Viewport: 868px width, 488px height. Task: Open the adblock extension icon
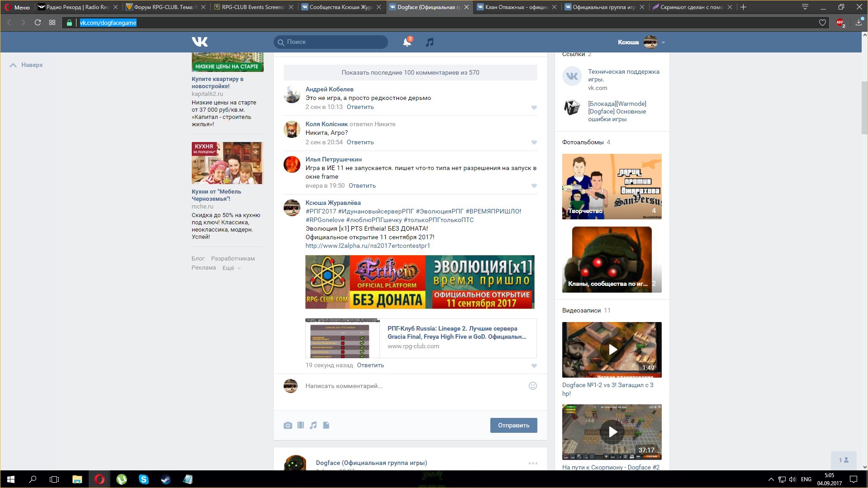coord(840,23)
